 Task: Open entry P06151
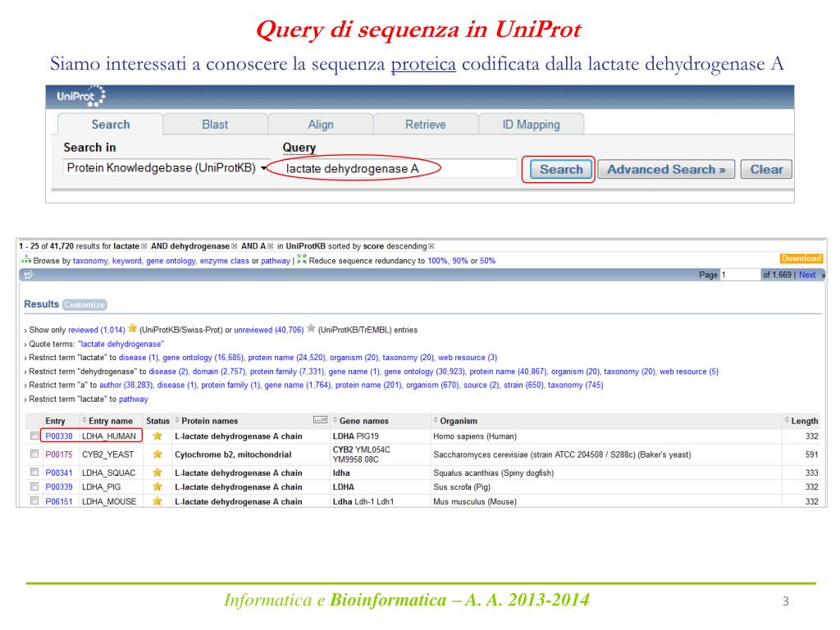pyautogui.click(x=59, y=502)
